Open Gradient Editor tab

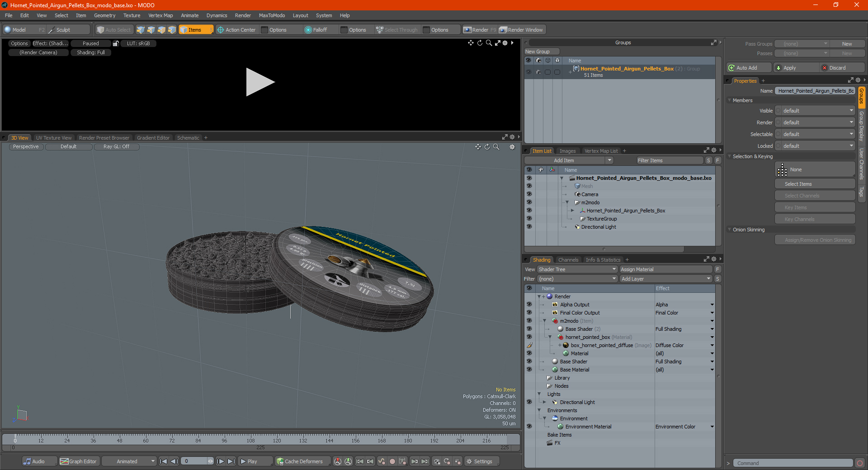click(153, 138)
